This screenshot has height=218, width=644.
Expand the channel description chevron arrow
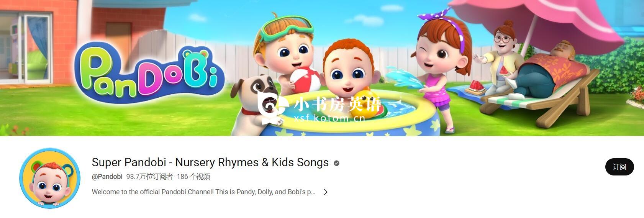(x=325, y=192)
